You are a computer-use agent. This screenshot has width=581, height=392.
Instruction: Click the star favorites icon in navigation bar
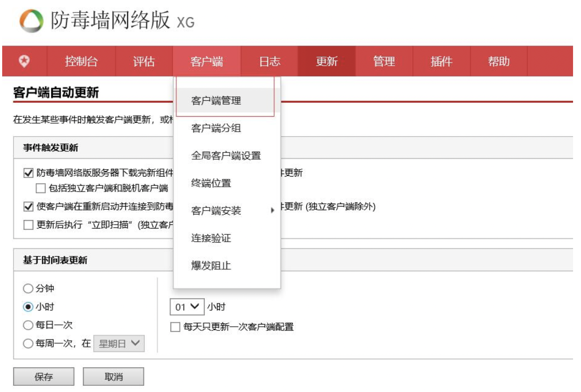click(24, 61)
